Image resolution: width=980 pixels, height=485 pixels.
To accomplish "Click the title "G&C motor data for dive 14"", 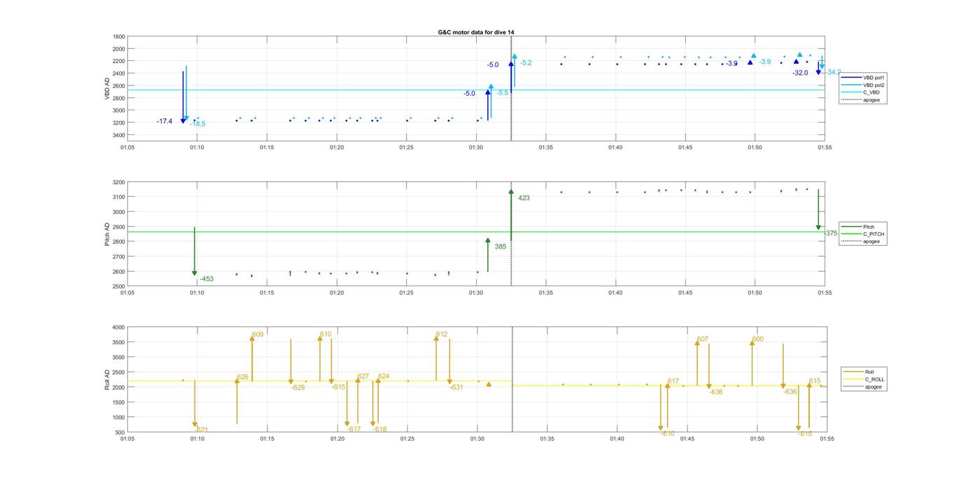I will (x=476, y=32).
